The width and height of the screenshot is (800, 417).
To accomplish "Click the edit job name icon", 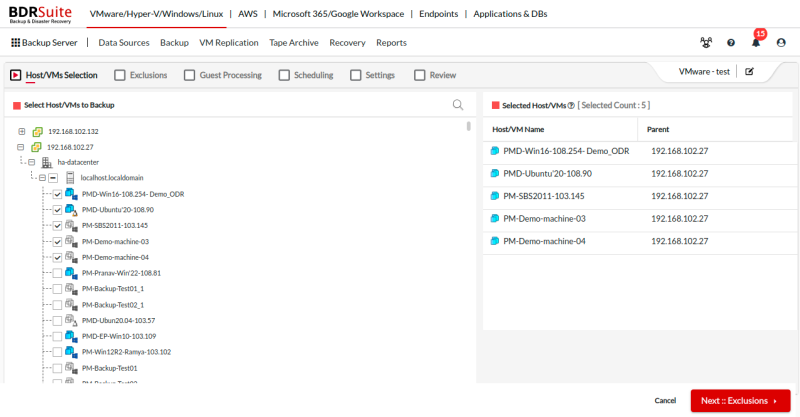I will (749, 72).
